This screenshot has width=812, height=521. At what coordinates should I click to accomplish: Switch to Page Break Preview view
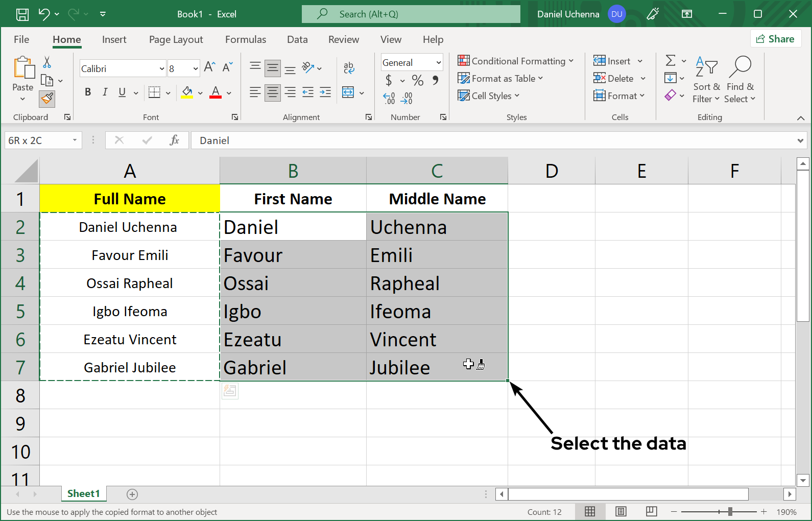pos(651,511)
